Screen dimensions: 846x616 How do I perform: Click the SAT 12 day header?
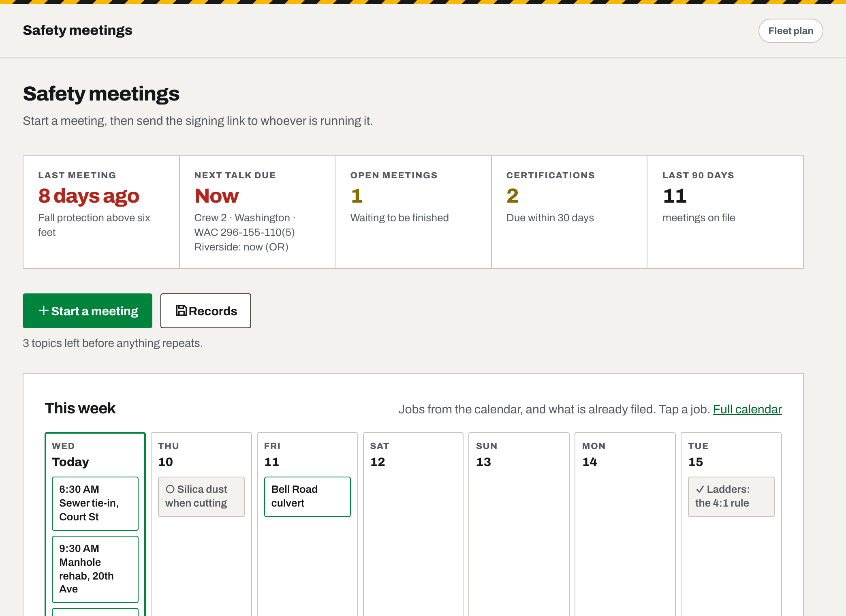380,455
